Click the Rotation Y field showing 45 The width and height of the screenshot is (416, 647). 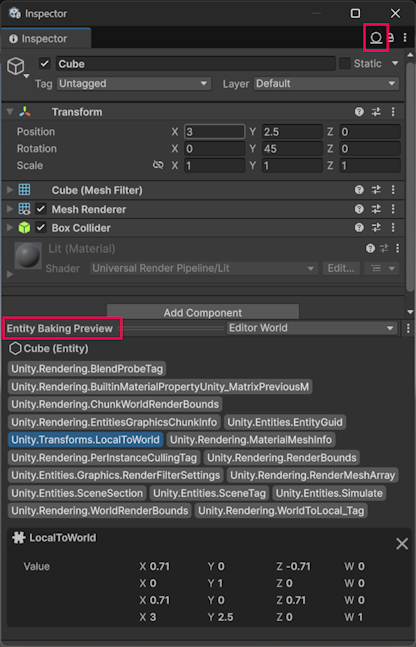pos(292,149)
